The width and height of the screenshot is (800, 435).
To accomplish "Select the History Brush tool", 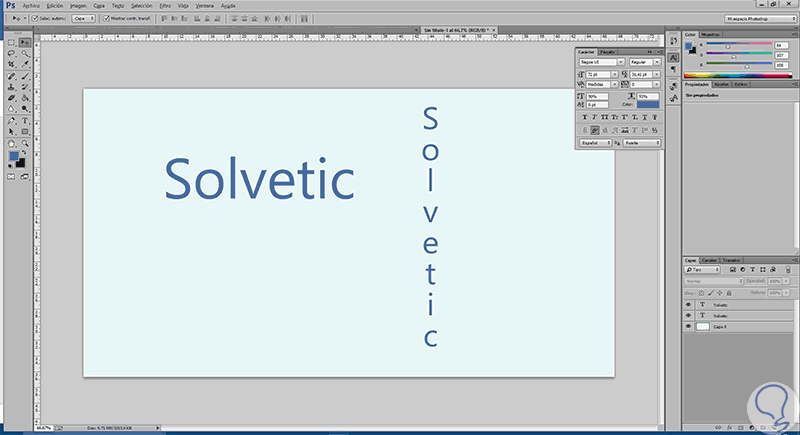I will pyautogui.click(x=24, y=87).
